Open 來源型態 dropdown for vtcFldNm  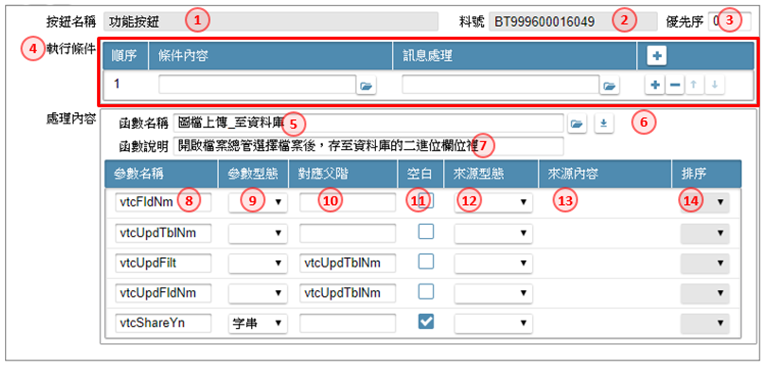point(493,202)
